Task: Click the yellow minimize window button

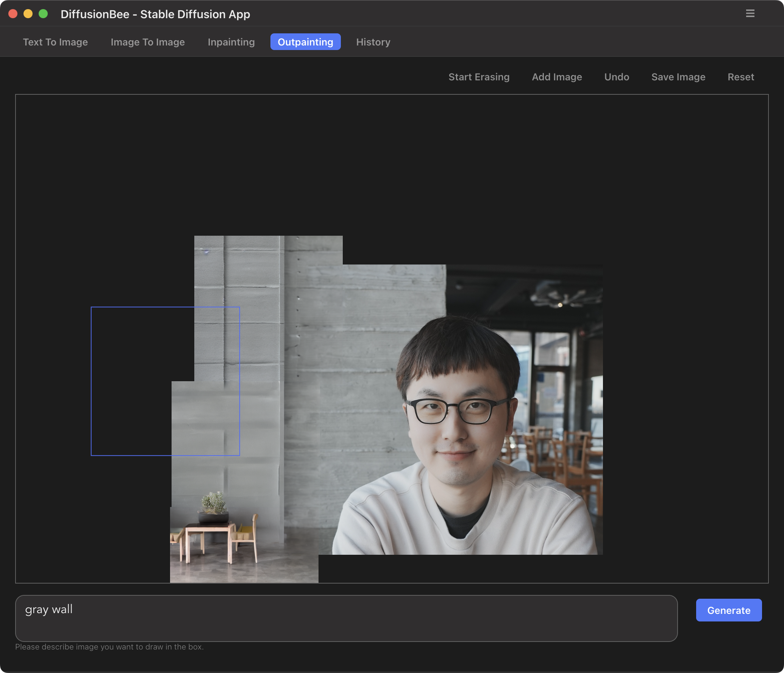Action: 28,14
